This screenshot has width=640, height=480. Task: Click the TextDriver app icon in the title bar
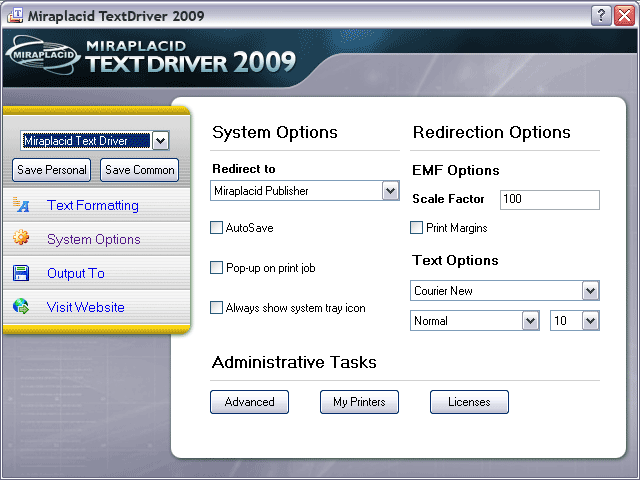[x=15, y=16]
